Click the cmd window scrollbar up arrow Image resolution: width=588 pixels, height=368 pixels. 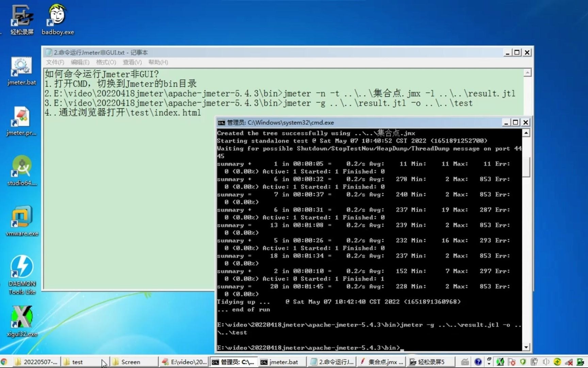[x=526, y=133]
